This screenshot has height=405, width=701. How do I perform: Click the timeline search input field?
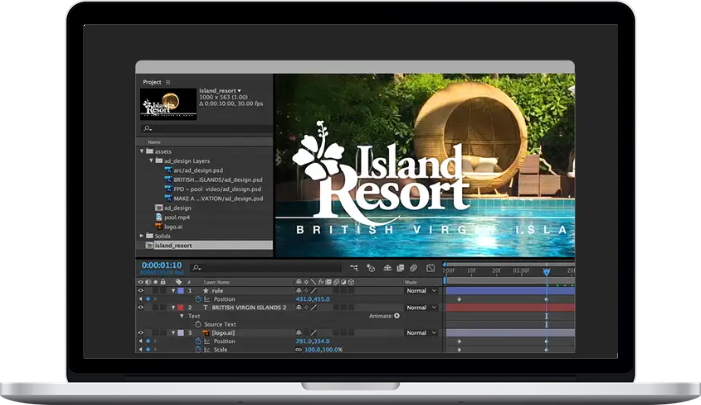(266, 268)
